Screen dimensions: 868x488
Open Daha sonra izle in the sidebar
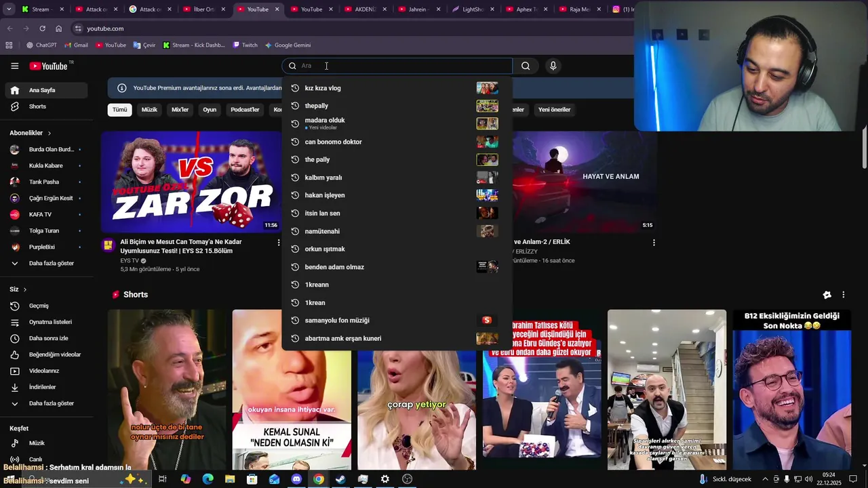(45, 338)
